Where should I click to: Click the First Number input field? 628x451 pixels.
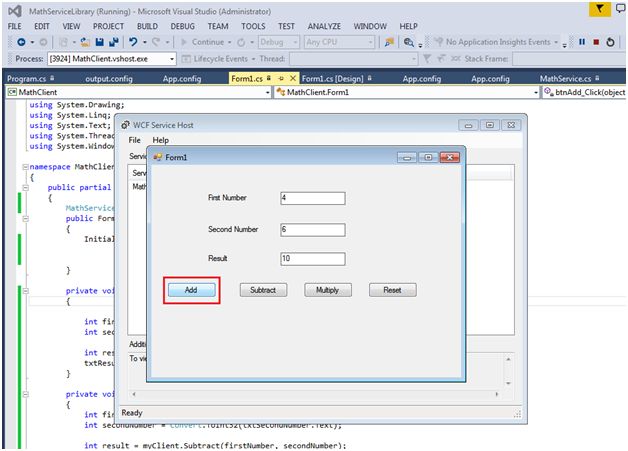[313, 198]
